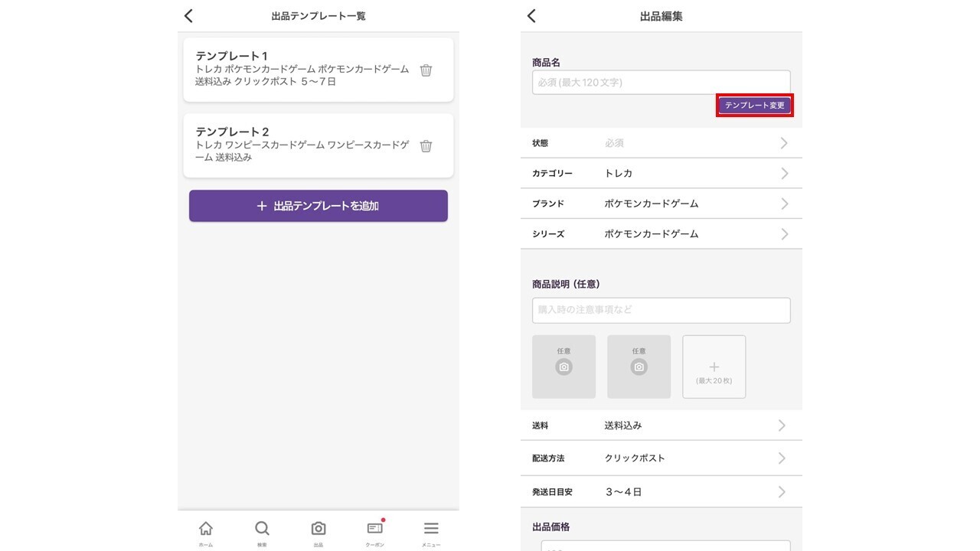Viewport: 980px width, 551px height.
Task: Tap the camera 出品 icon
Action: click(318, 531)
